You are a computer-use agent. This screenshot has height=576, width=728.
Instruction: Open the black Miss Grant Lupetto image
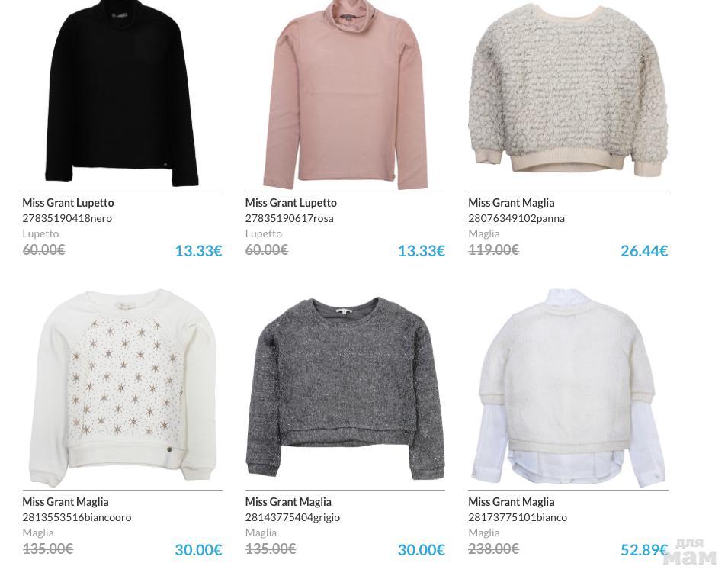click(x=122, y=93)
